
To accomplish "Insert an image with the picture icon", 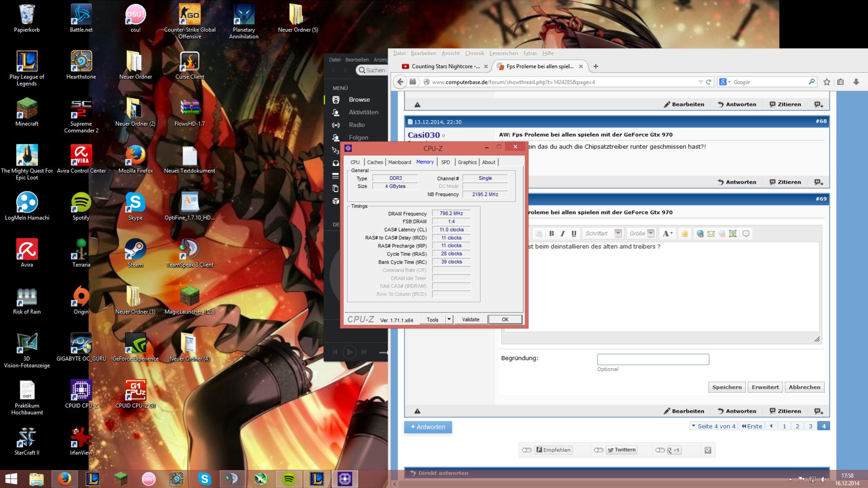I will (733, 233).
